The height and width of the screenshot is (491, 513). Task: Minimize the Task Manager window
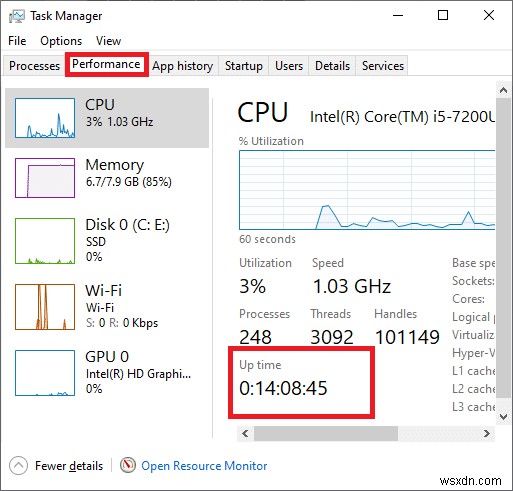click(398, 15)
